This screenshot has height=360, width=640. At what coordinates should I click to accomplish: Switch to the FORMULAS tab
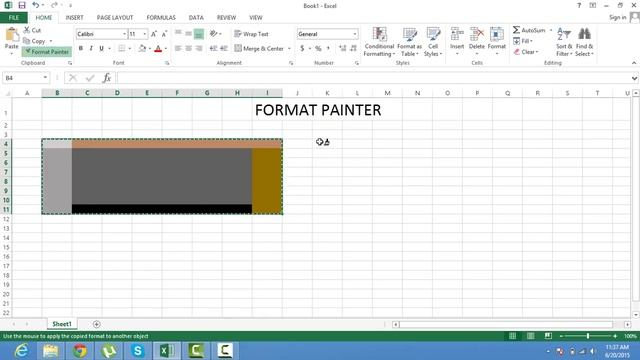click(x=161, y=18)
